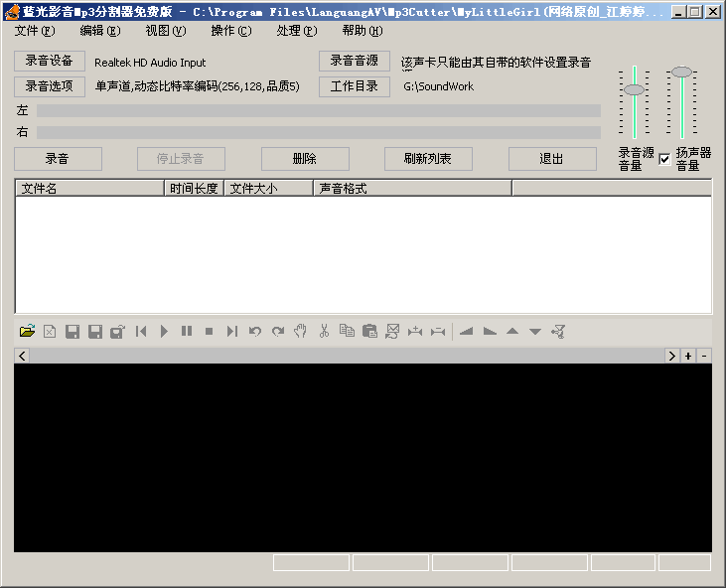Open the 编辑(E) menu

tap(100, 31)
